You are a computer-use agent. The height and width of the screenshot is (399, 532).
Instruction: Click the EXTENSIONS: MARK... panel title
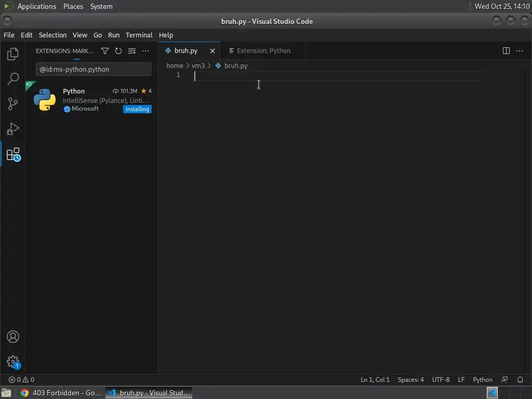click(x=64, y=51)
